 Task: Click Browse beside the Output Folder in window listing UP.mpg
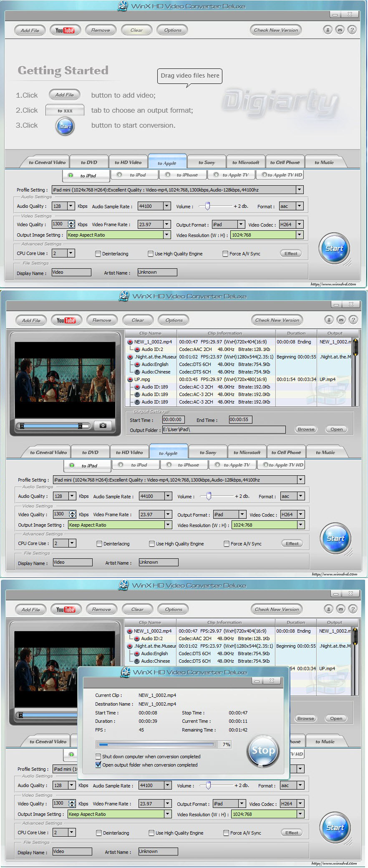306,429
